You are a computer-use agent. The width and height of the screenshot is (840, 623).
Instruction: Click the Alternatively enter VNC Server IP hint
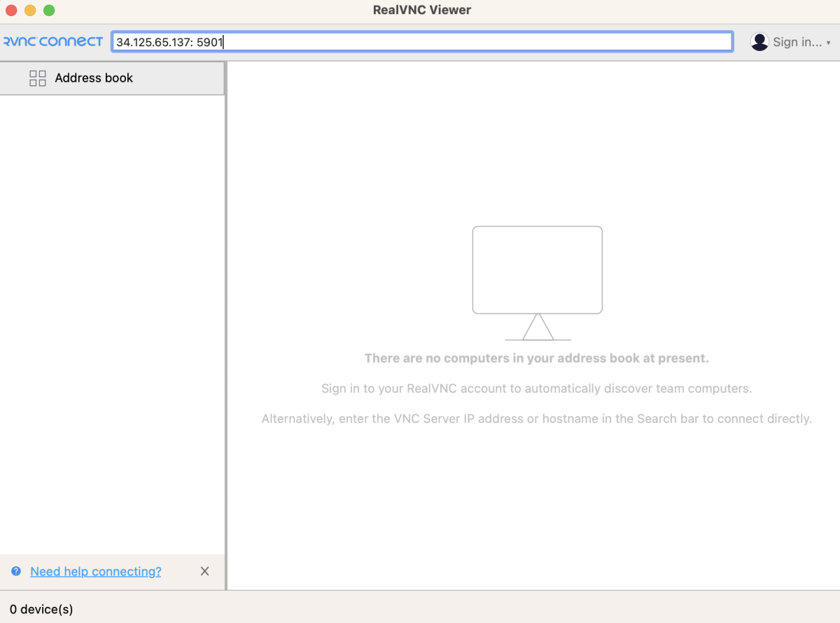pos(537,419)
